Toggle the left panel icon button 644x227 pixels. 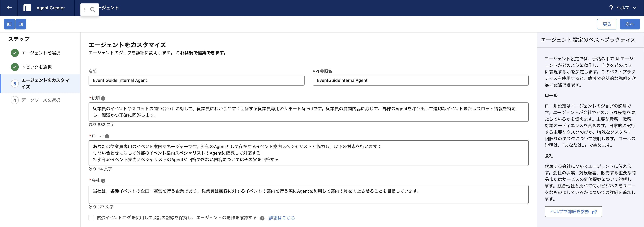10,24
